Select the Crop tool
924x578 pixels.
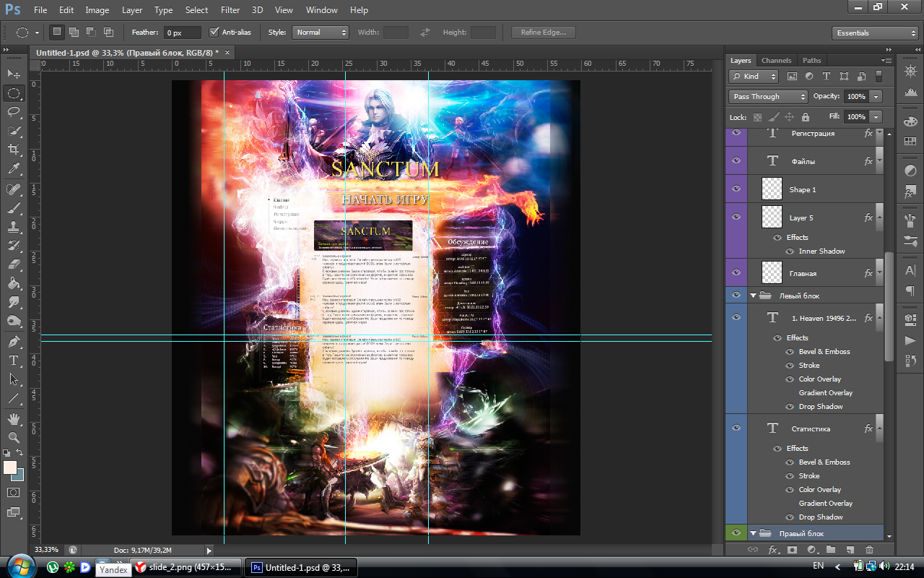[x=14, y=150]
